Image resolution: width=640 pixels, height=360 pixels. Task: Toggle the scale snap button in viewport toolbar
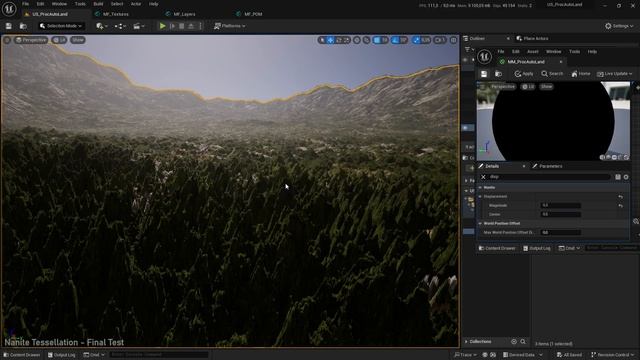421,40
